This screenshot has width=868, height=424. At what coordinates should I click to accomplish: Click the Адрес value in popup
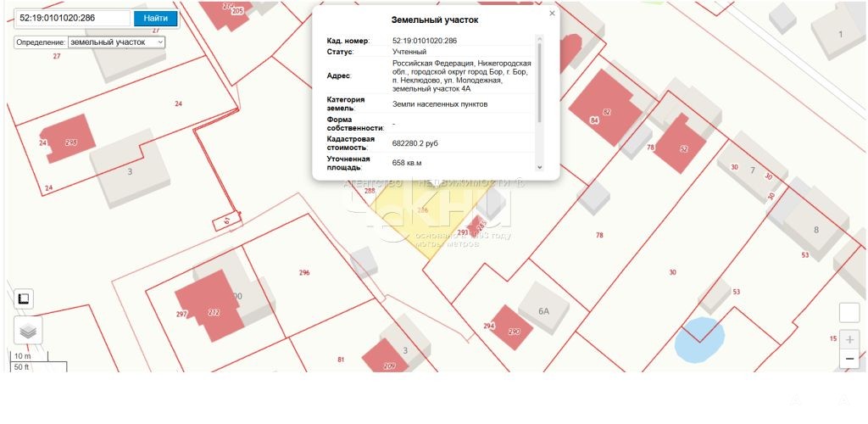pos(462,75)
